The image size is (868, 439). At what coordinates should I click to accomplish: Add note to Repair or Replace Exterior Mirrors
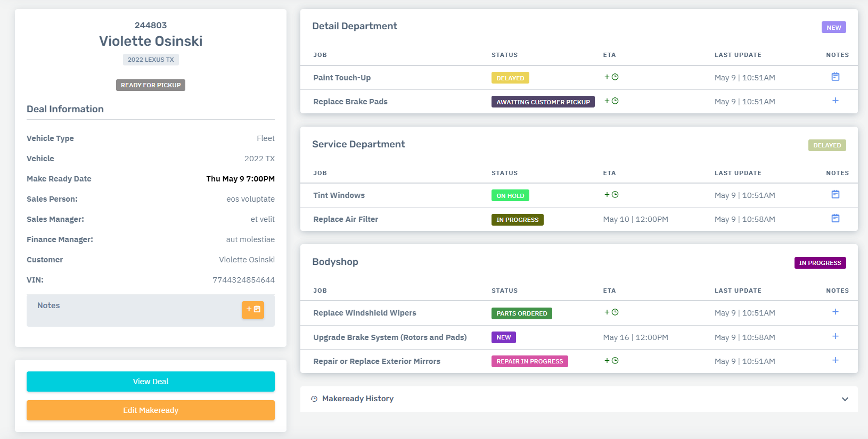coord(835,361)
